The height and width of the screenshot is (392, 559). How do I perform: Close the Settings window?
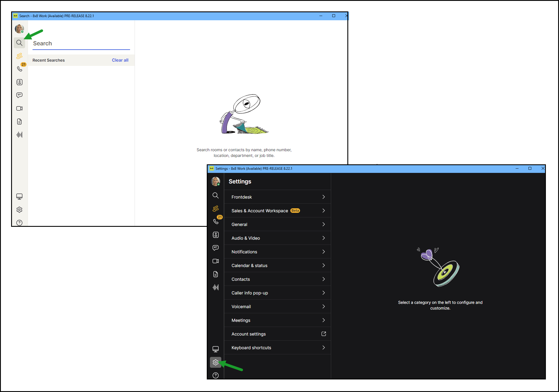[543, 169]
